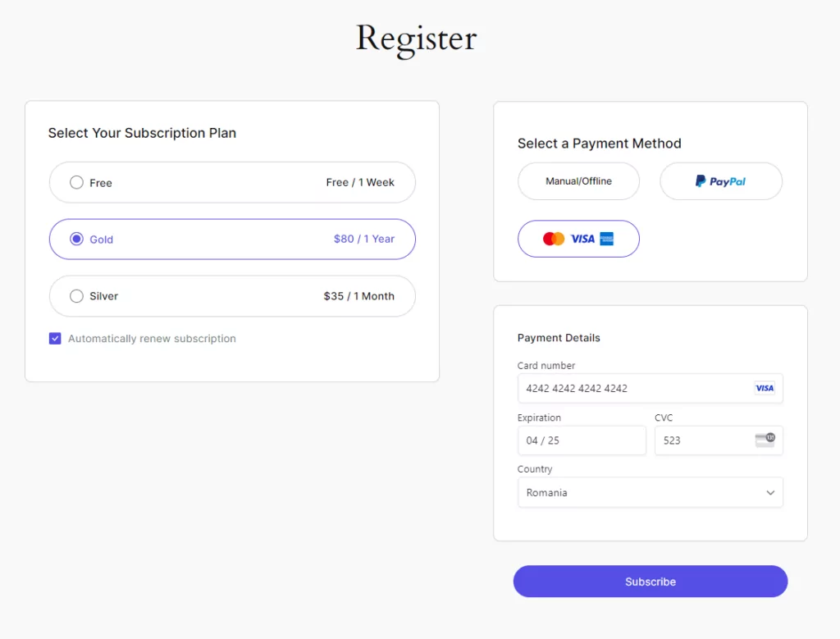Click the PayPal logo icon

[x=701, y=181]
